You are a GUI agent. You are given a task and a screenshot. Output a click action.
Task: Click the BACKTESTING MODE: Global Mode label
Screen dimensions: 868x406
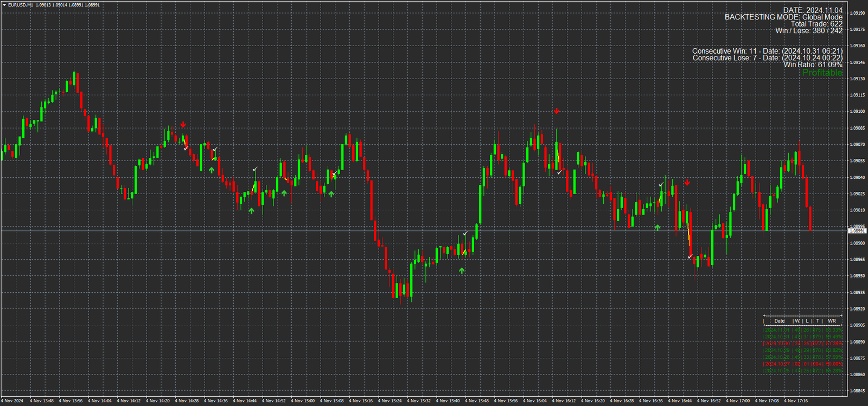pyautogui.click(x=783, y=17)
